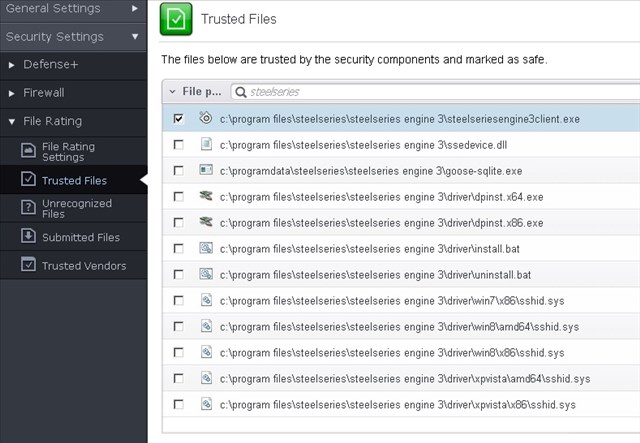Expand the Defense+ section
Image resolution: width=640 pixels, height=443 pixels.
tap(12, 65)
